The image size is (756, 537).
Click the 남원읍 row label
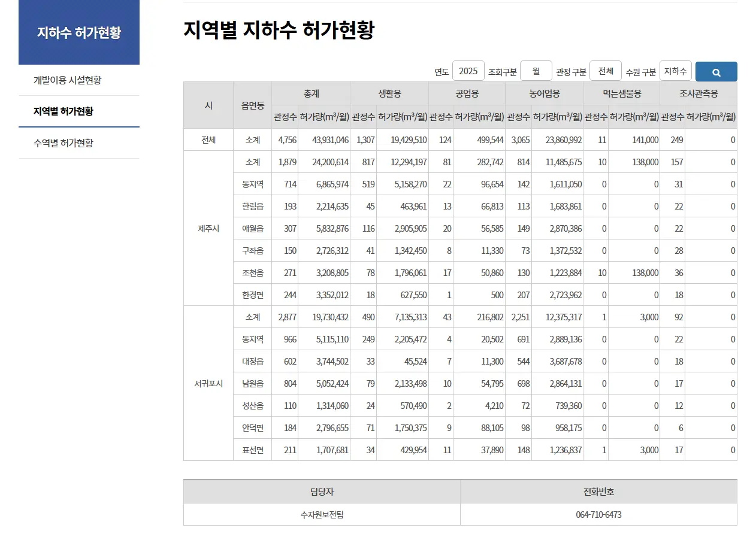pyautogui.click(x=253, y=384)
